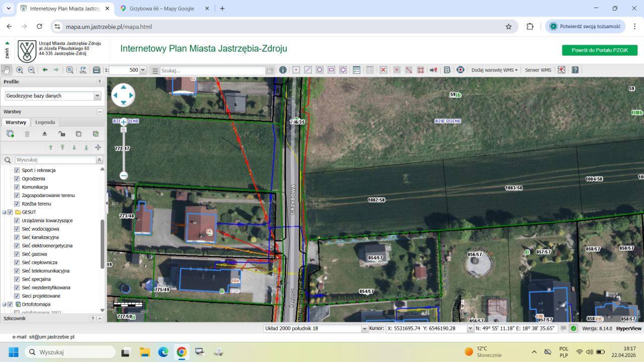Open the map scale dropdown
This screenshot has height=362, width=644.
(142, 70)
